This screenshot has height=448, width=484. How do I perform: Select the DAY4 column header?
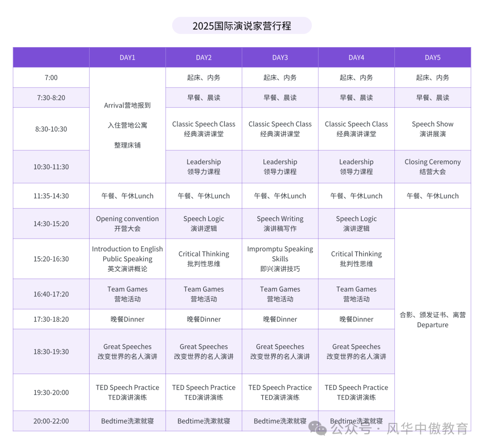pyautogui.click(x=356, y=57)
